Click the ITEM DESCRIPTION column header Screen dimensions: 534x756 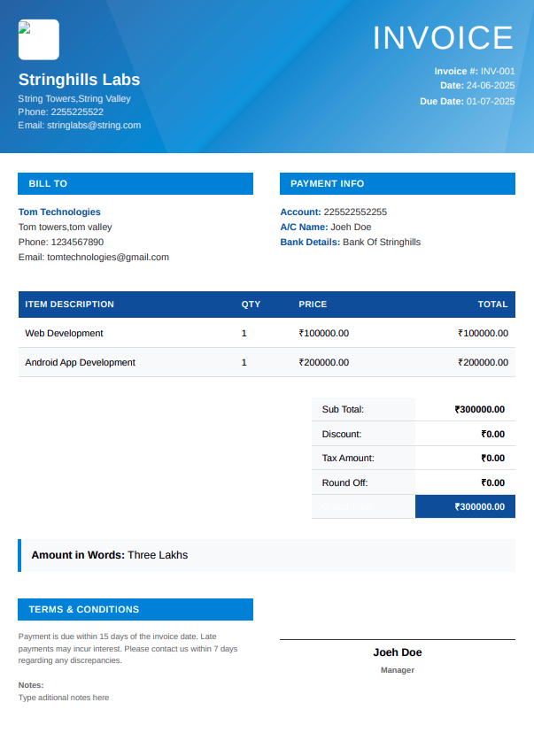(x=69, y=305)
